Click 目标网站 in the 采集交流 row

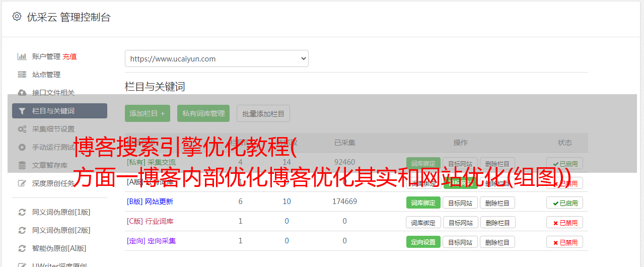tap(460, 163)
